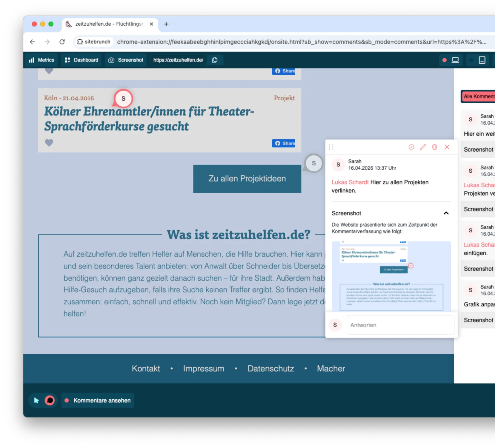This screenshot has width=495, height=448.
Task: Open the Dashboard view
Action: (81, 60)
